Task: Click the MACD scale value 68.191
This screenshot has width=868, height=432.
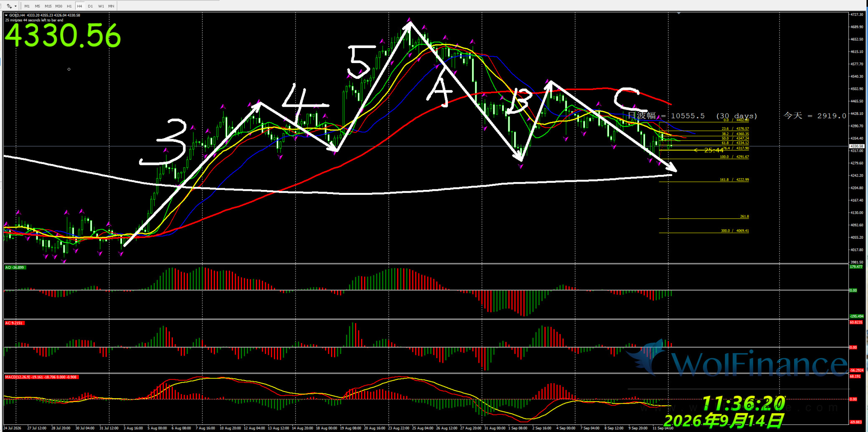Action: (x=855, y=376)
